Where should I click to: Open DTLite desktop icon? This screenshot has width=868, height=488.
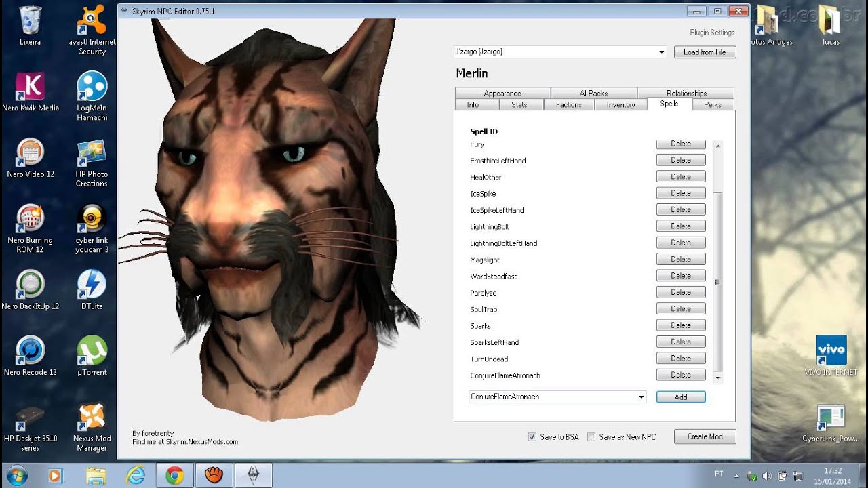92,290
